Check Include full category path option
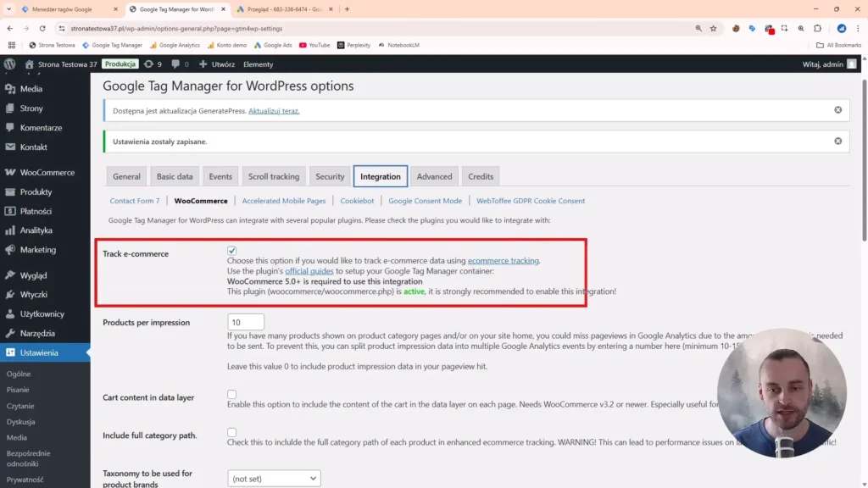Viewport: 868px width, 488px height. point(232,432)
